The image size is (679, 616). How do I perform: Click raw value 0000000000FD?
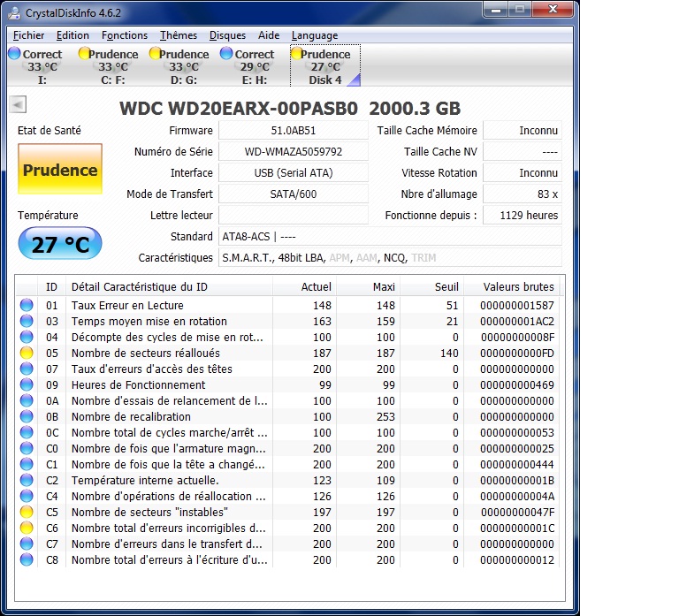516,353
